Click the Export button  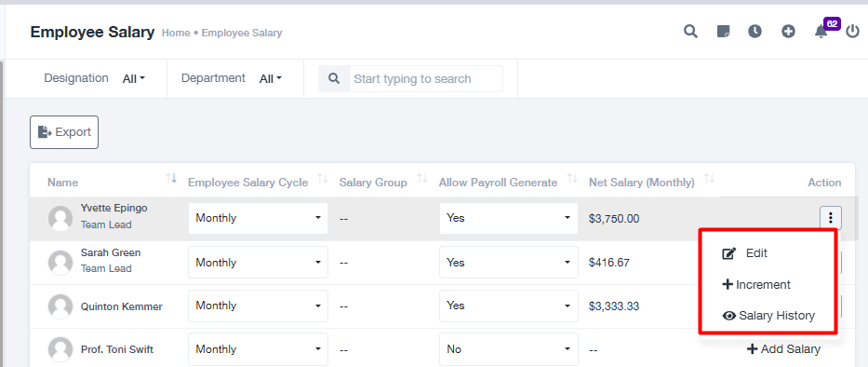pos(64,132)
